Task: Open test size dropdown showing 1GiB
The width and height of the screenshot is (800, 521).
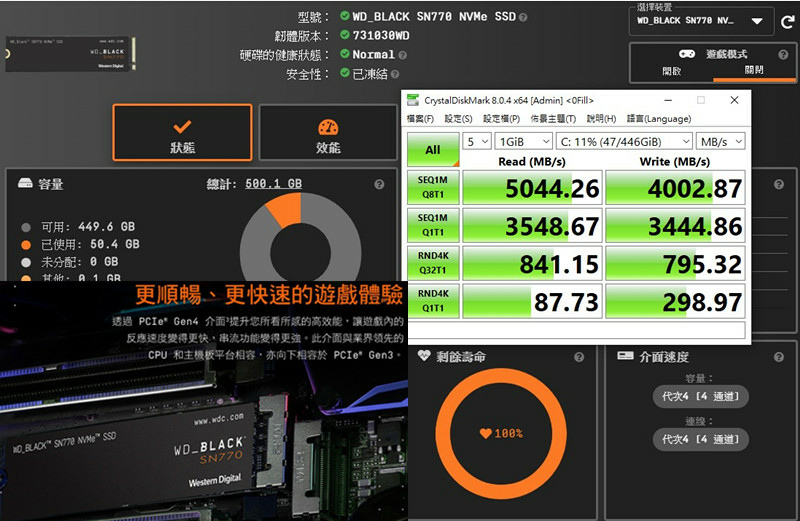Action: (523, 141)
